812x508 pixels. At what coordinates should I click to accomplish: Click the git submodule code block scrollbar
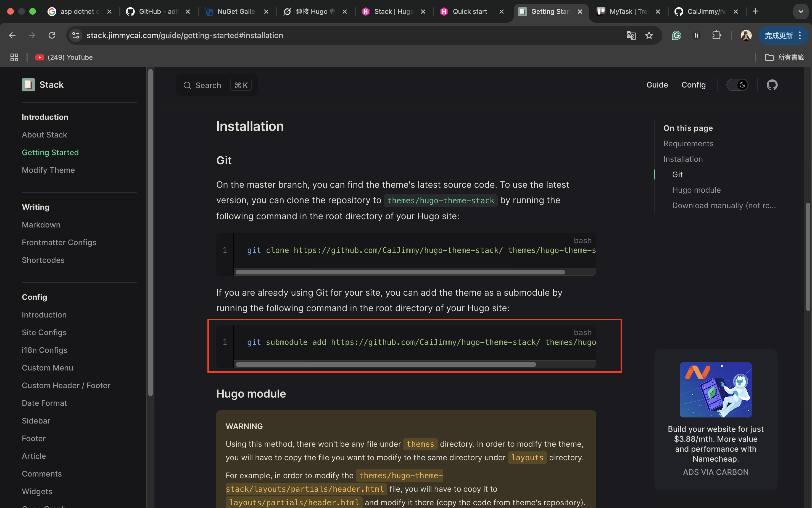[x=386, y=364]
